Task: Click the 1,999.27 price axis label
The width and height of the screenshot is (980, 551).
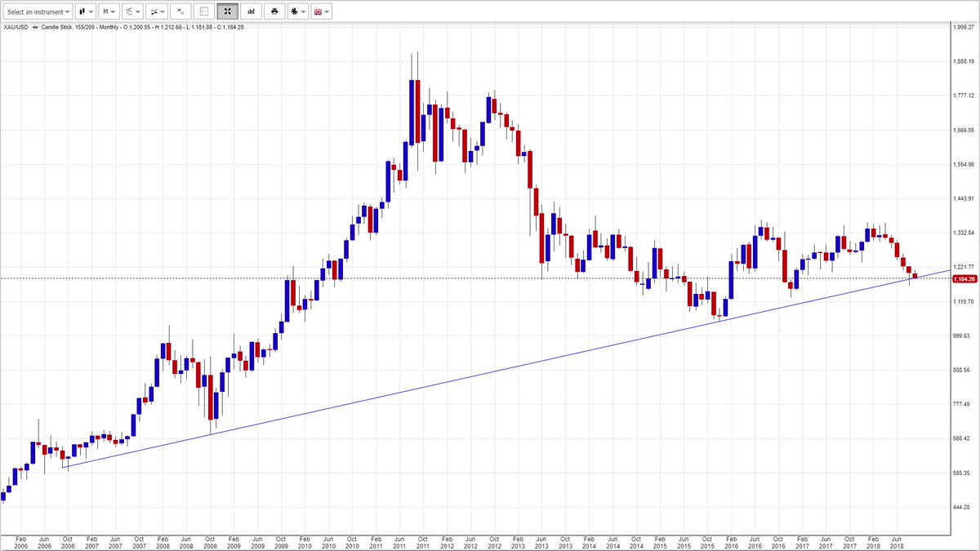Action: 964,27
